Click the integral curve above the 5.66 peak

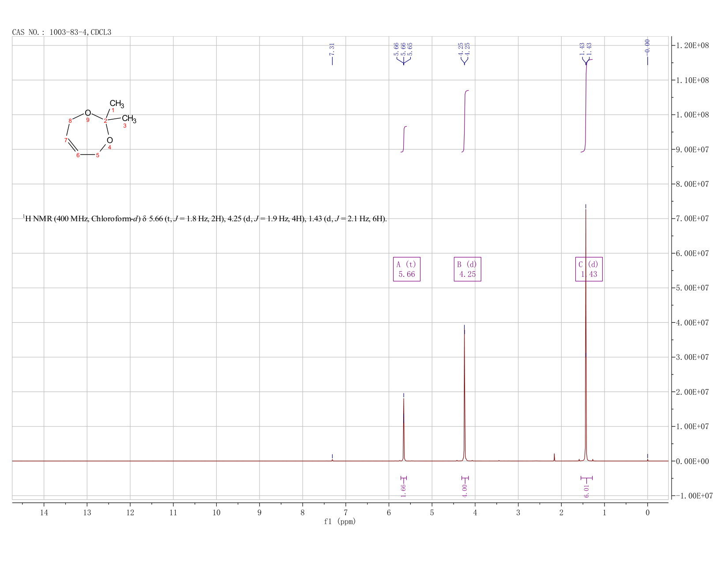(404, 139)
